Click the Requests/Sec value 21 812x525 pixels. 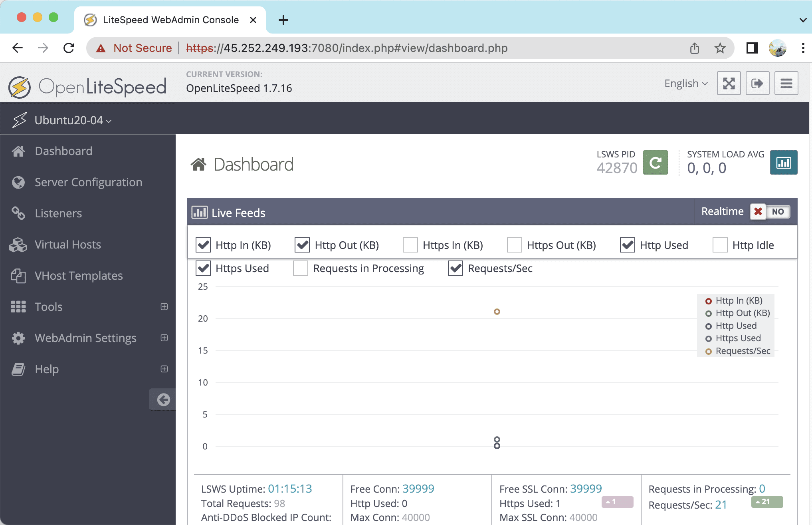tap(721, 505)
